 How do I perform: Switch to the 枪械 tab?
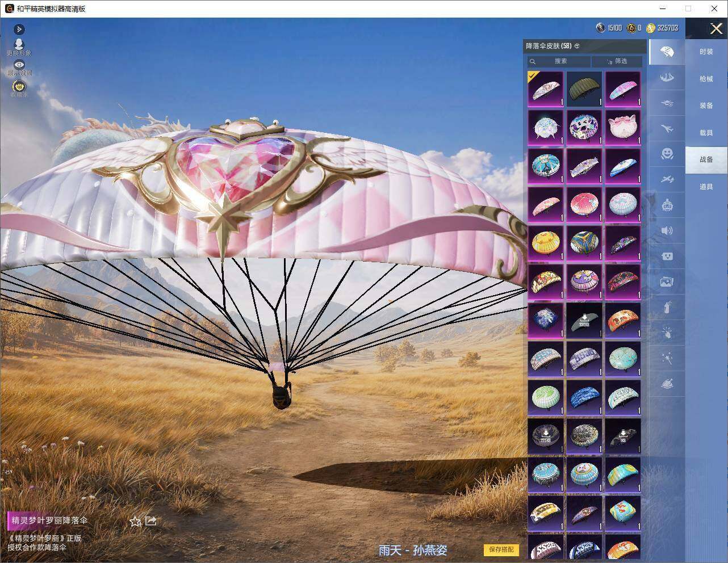[706, 79]
